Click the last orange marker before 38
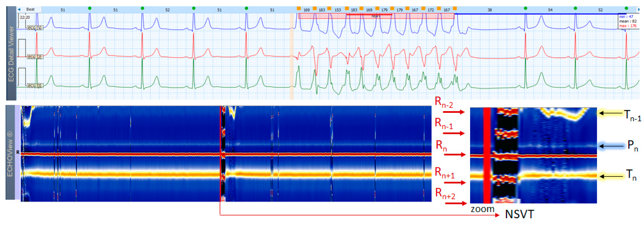The height and width of the screenshot is (226, 644). tap(455, 9)
